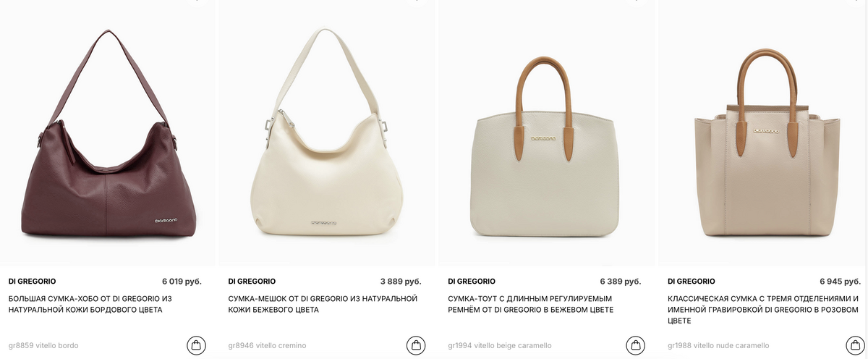Open the burgundy hobo bag photo
Viewport: 868px width, 359px height.
click(106, 133)
